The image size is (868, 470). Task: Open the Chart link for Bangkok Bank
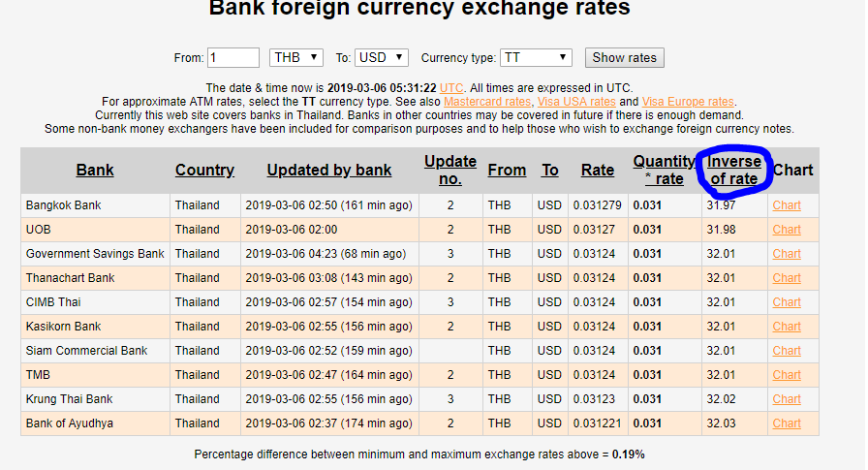pos(787,205)
